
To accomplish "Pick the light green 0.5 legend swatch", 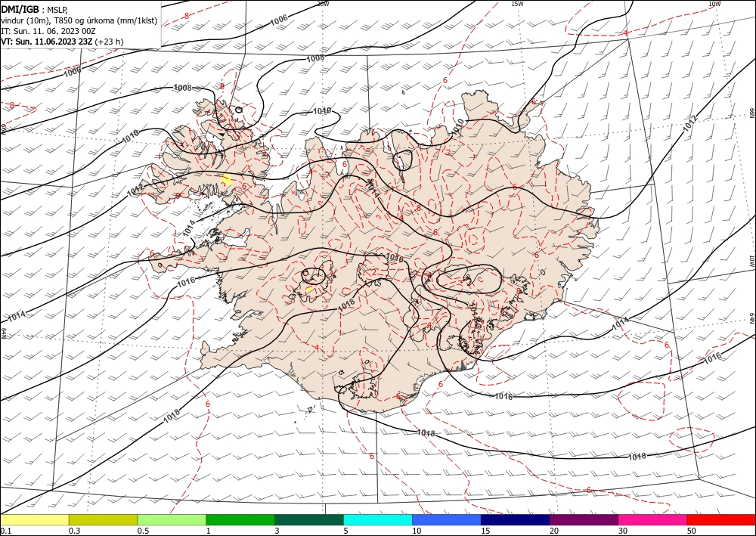I will [x=172, y=519].
